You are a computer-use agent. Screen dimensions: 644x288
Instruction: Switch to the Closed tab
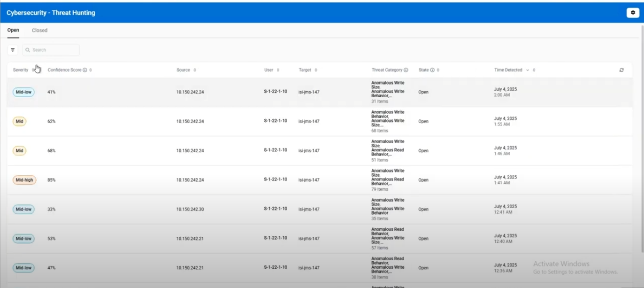click(39, 30)
